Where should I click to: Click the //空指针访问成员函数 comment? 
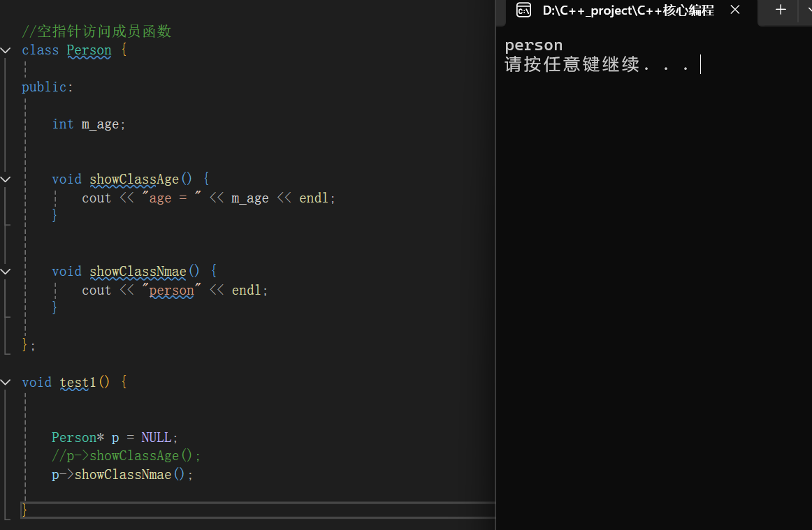[x=96, y=31]
